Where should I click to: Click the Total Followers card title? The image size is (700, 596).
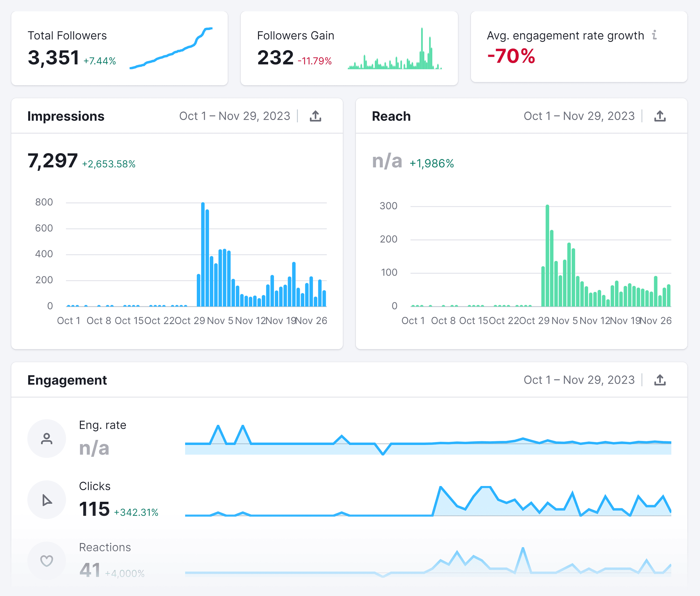(67, 36)
